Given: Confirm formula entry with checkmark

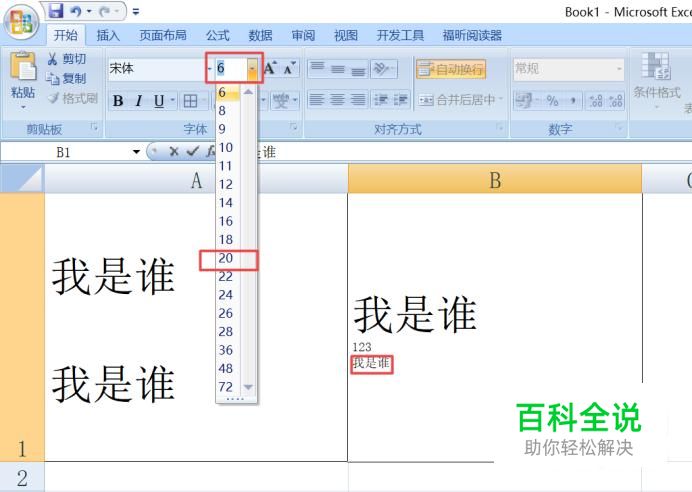Looking at the screenshot, I should (x=192, y=152).
